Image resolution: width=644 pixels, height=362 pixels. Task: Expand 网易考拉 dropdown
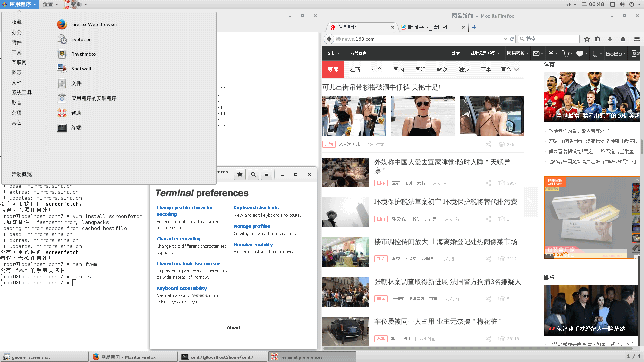point(518,53)
